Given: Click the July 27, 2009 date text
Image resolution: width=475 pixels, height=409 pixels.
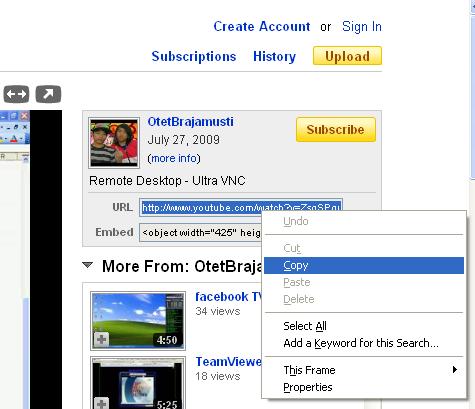Looking at the screenshot, I should coord(183,140).
